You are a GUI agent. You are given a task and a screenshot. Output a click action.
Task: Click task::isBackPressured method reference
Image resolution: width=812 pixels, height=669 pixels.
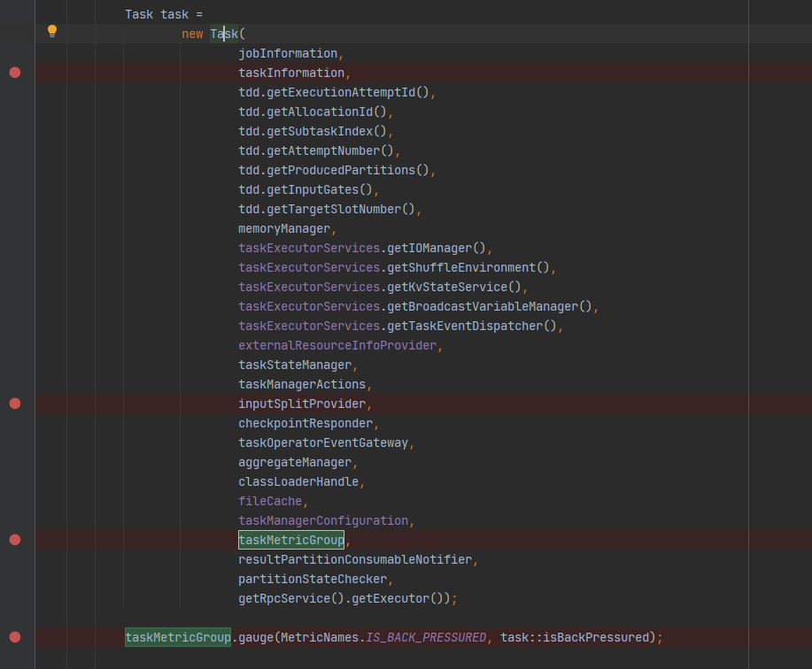(x=575, y=637)
